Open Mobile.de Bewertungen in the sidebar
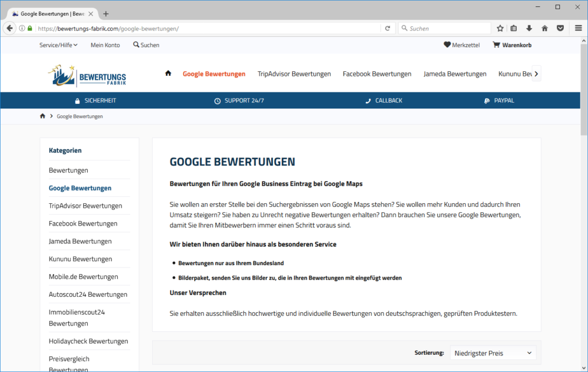Image resolution: width=588 pixels, height=372 pixels. point(83,276)
